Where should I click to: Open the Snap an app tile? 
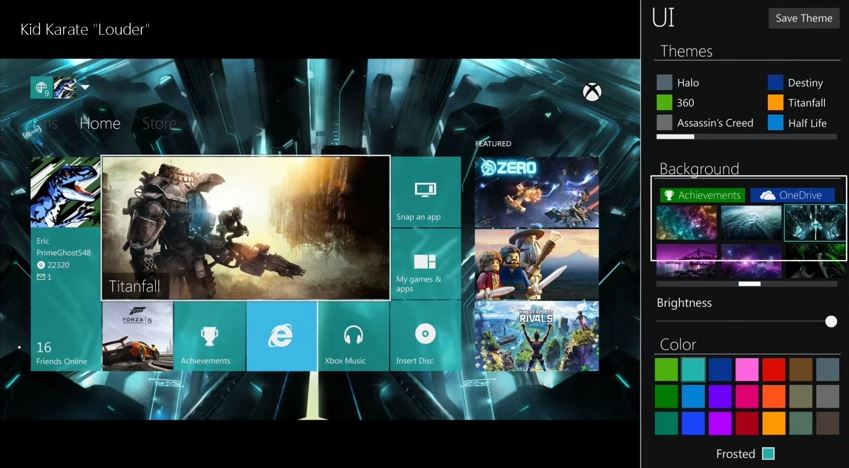point(426,192)
